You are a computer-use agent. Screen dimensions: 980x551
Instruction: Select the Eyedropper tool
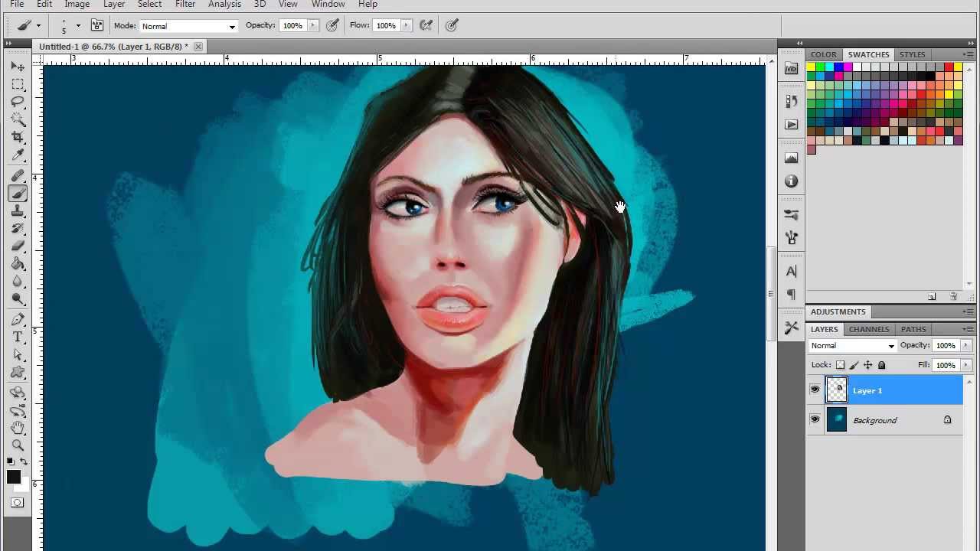click(18, 155)
